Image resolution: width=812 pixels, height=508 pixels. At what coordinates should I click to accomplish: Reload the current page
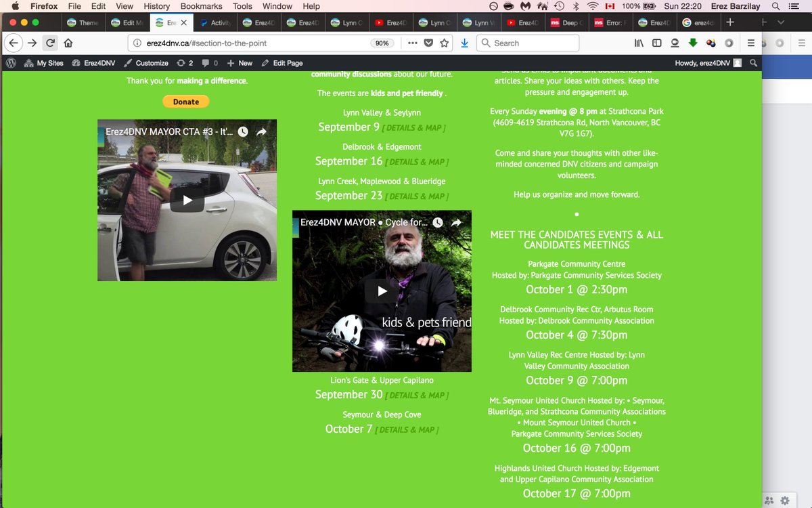pos(51,43)
